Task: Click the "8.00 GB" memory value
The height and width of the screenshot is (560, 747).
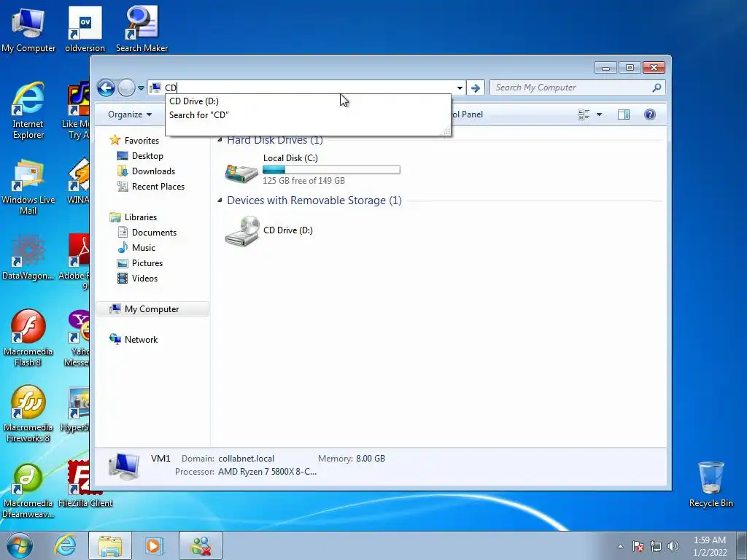Action: pos(371,459)
